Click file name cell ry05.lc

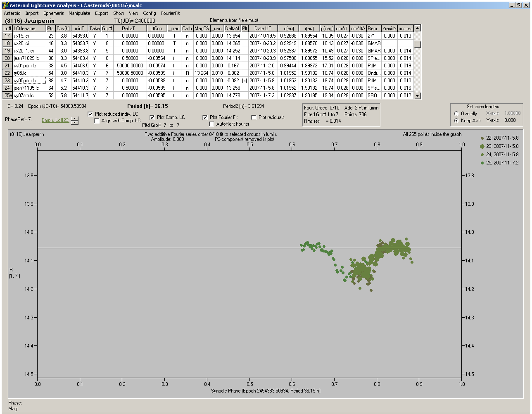tap(29, 73)
